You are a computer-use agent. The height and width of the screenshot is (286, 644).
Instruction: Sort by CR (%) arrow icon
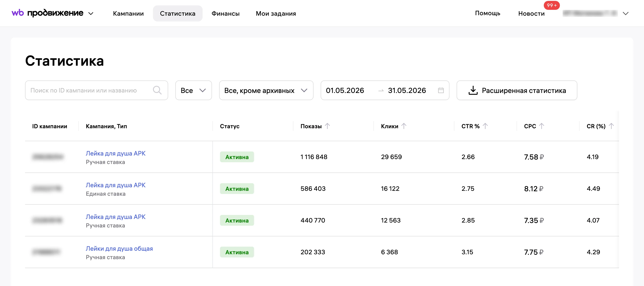(x=611, y=126)
